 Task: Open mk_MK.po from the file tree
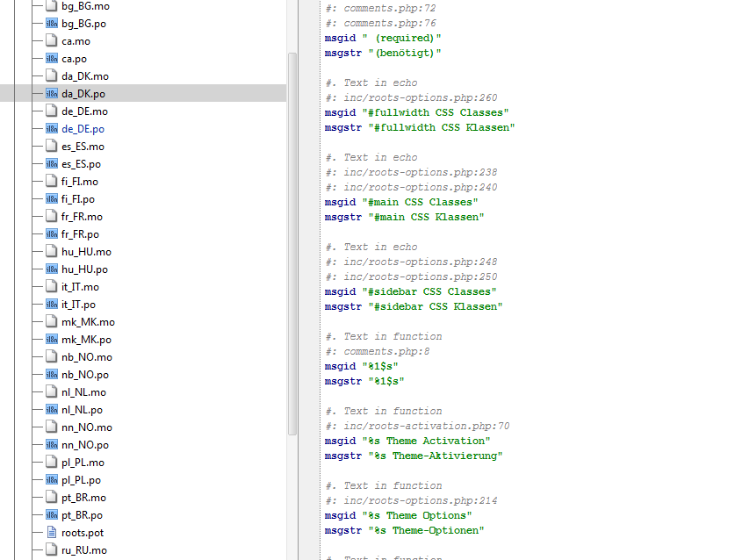click(86, 340)
